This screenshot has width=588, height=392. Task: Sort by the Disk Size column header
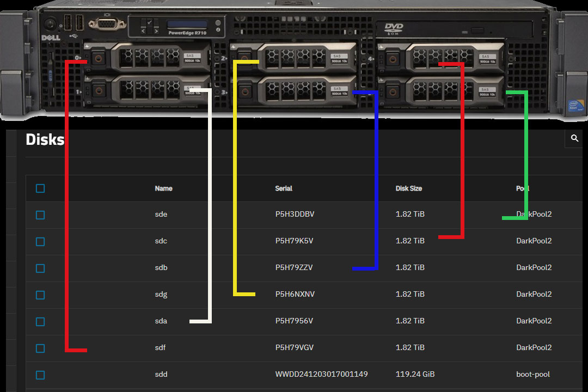[409, 188]
